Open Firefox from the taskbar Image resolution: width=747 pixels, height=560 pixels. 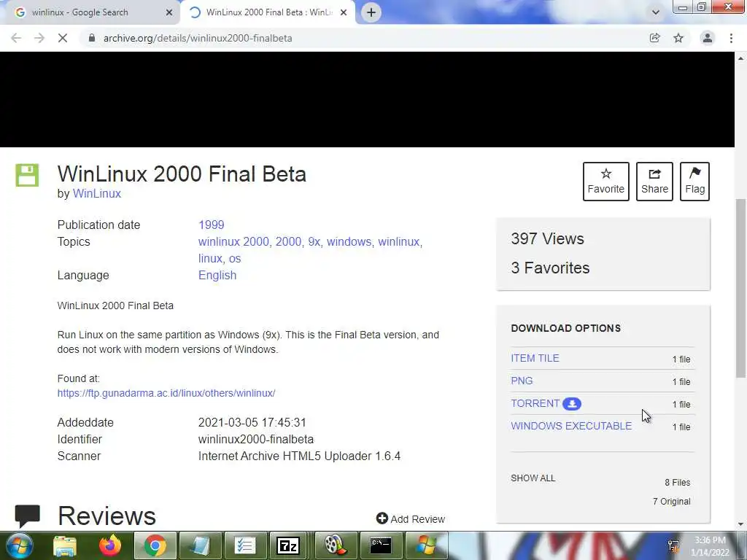tap(110, 545)
